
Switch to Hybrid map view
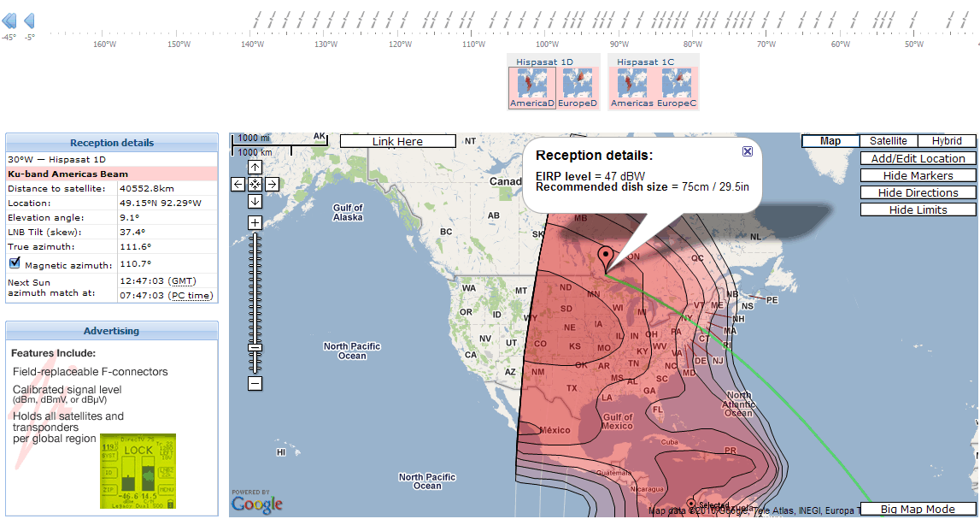pos(947,141)
